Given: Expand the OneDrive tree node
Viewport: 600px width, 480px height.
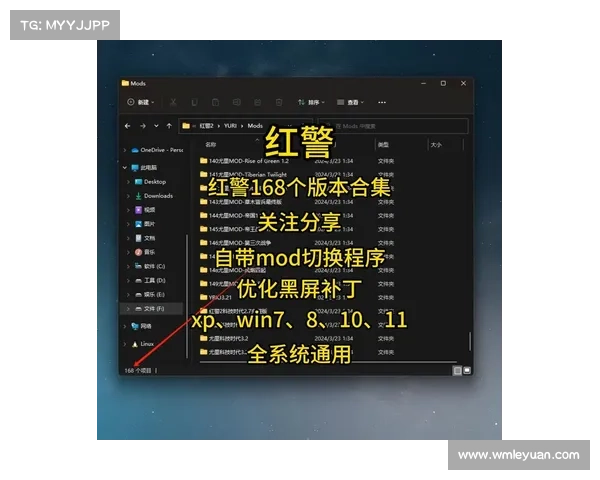Looking at the screenshot, I should [125, 150].
